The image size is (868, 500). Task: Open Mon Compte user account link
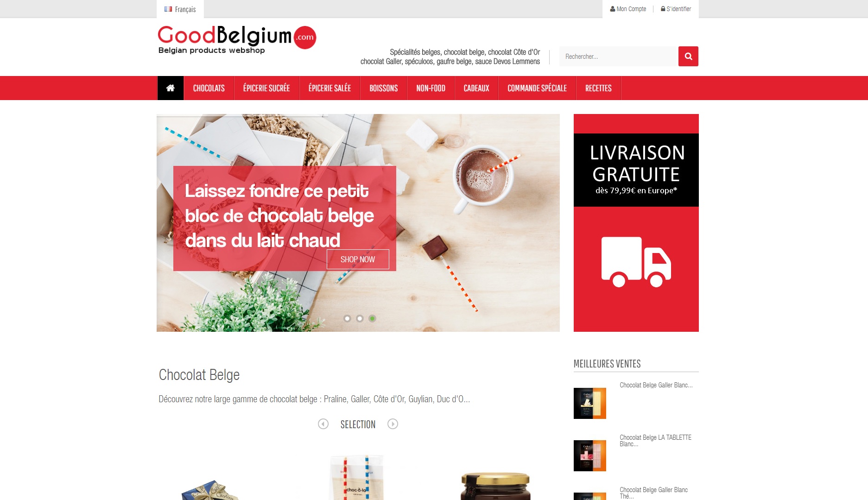(628, 9)
